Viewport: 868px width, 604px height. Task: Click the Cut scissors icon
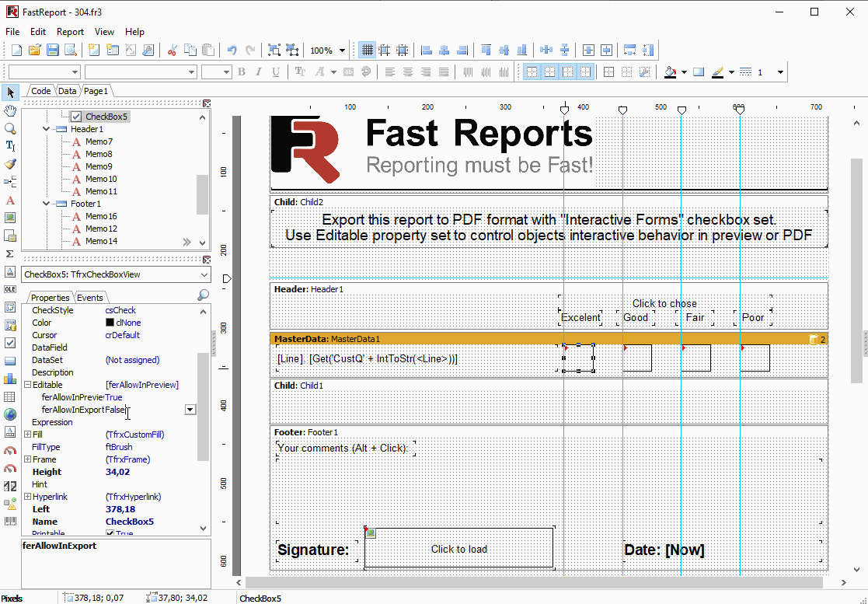click(172, 51)
